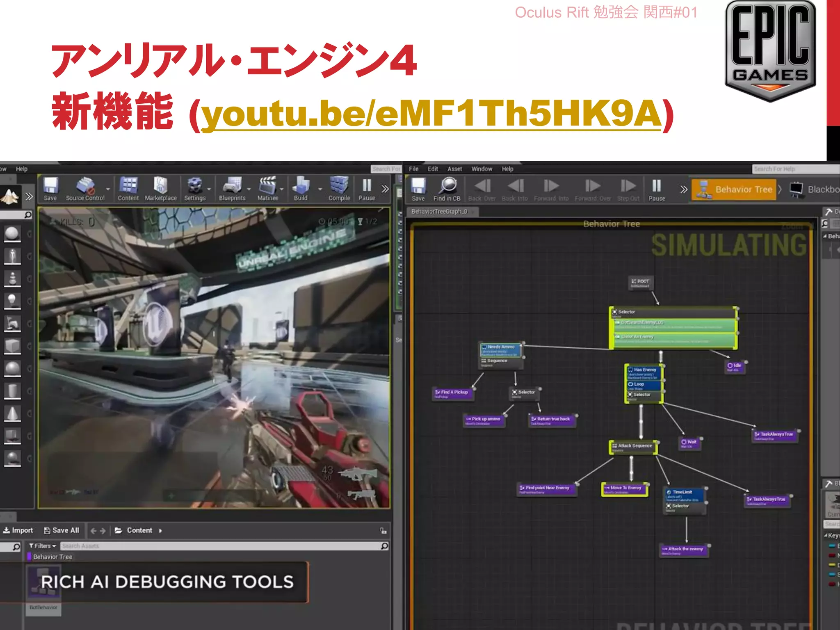Image resolution: width=840 pixels, height=630 pixels.
Task: Switch to Blackboard mode
Action: pos(814,189)
